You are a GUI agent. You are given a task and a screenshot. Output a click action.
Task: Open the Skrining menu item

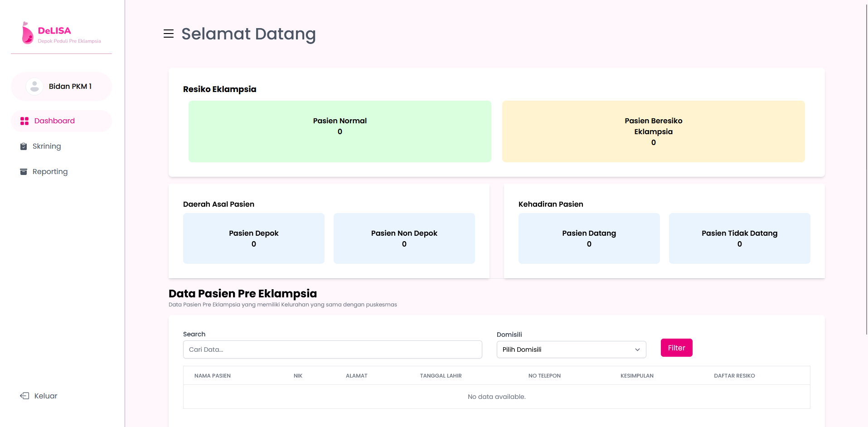pyautogui.click(x=61, y=146)
